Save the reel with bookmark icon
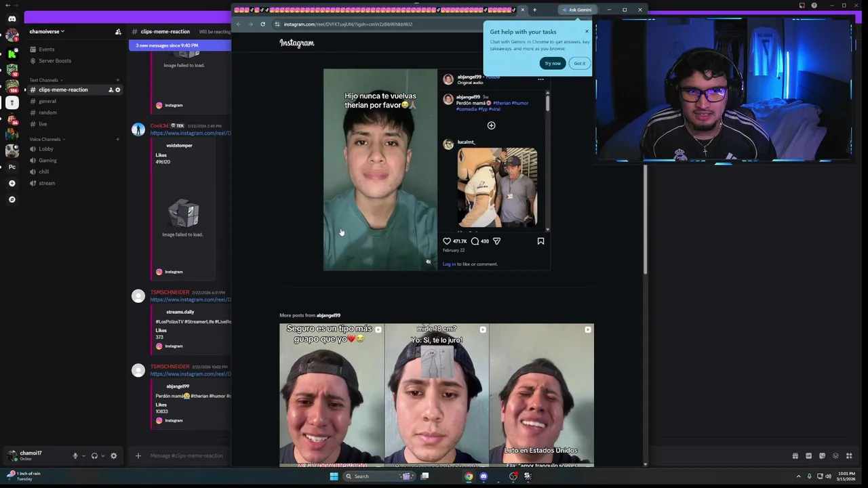 (540, 241)
